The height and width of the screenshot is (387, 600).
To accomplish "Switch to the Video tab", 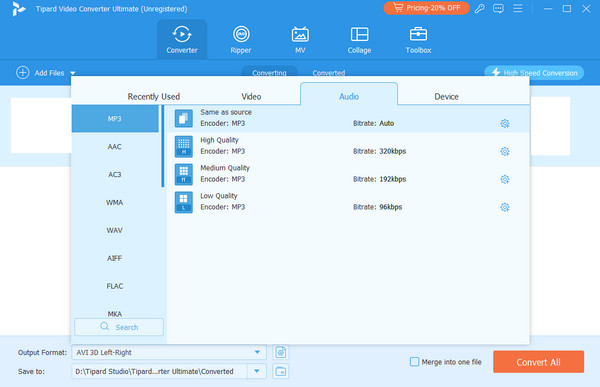I will tap(251, 96).
